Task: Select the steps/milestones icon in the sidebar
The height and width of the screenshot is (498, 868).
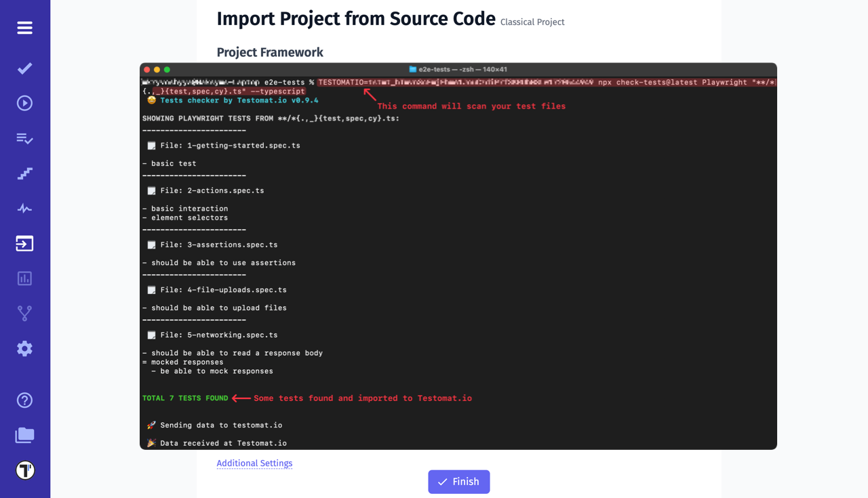Action: (24, 173)
